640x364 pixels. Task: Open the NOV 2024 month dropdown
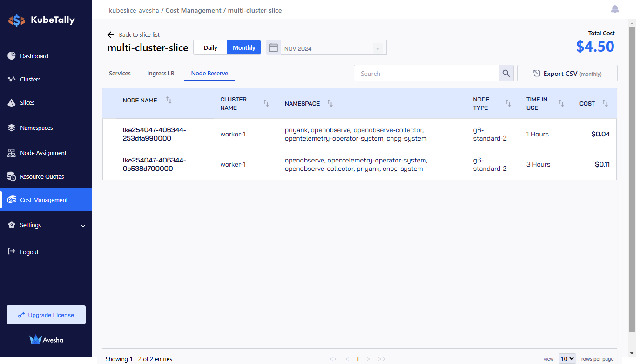(333, 48)
